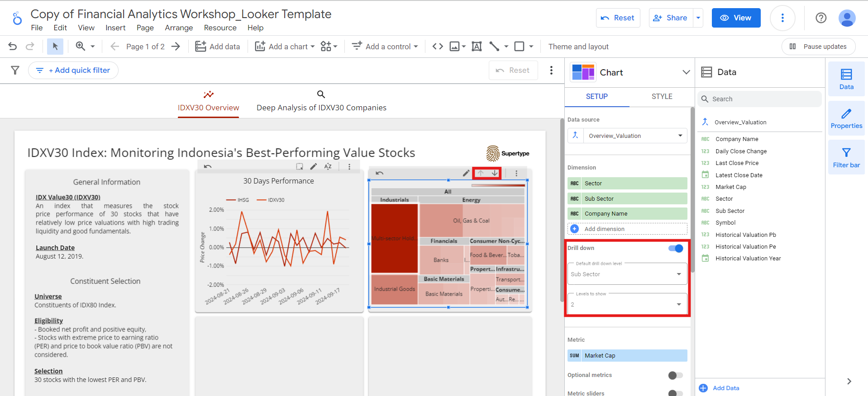The height and width of the screenshot is (396, 868).
Task: Open Theme and layout panel
Action: click(578, 47)
